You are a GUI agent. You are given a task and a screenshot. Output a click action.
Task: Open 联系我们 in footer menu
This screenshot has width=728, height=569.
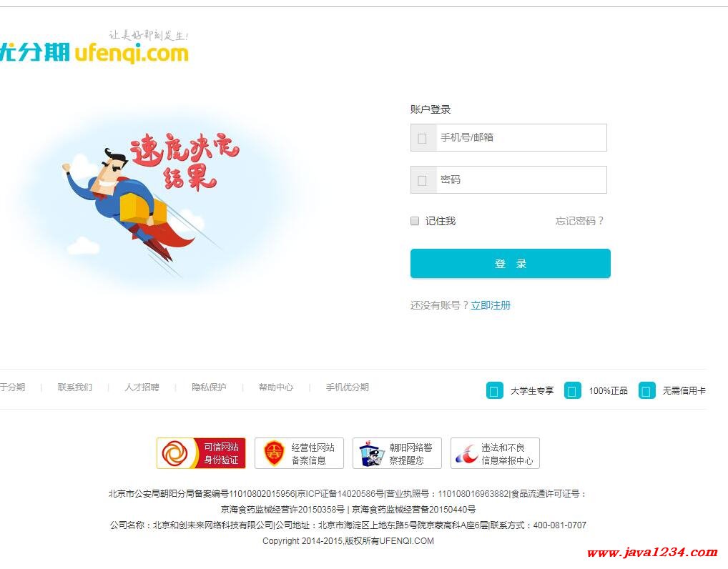coord(75,387)
